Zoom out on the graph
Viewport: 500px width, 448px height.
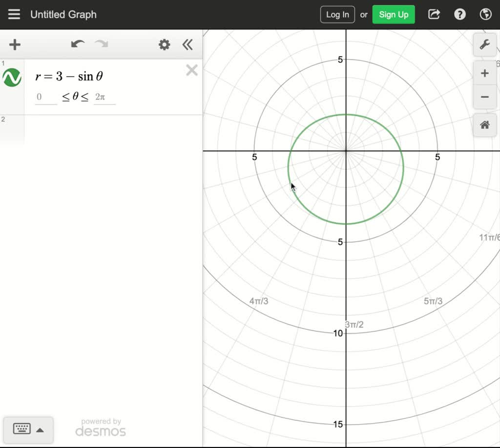click(485, 97)
